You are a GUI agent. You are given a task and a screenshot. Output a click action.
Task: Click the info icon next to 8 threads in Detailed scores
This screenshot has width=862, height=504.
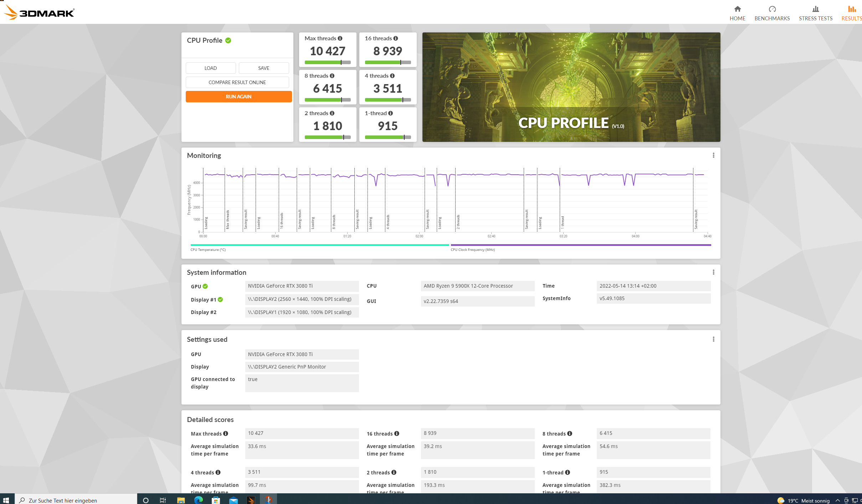click(x=570, y=433)
